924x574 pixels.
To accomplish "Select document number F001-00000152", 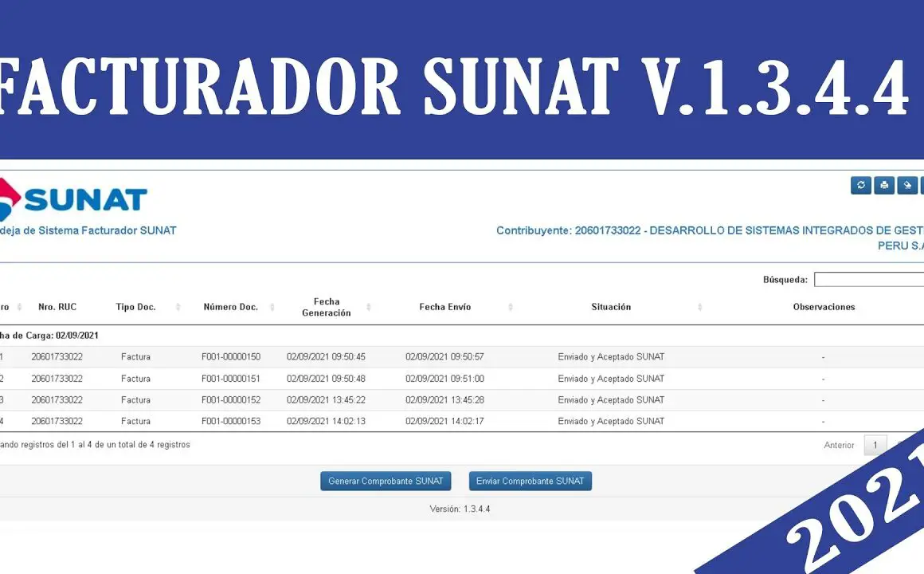I will (231, 400).
